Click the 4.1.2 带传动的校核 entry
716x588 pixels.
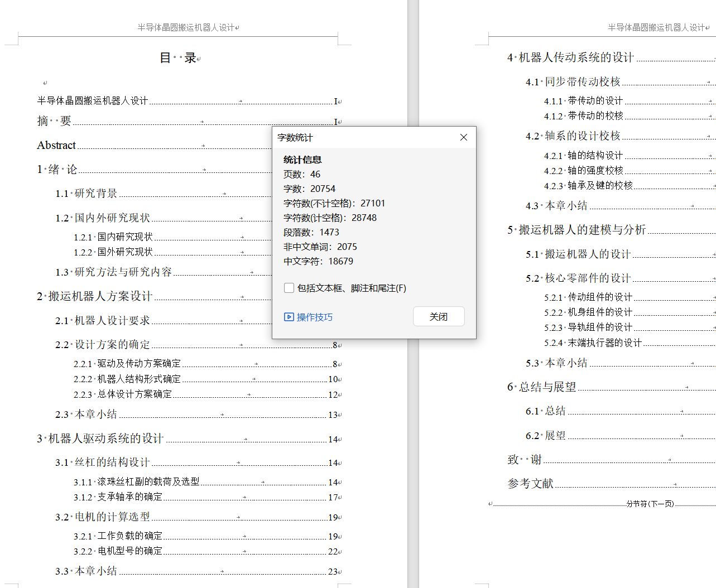(584, 116)
